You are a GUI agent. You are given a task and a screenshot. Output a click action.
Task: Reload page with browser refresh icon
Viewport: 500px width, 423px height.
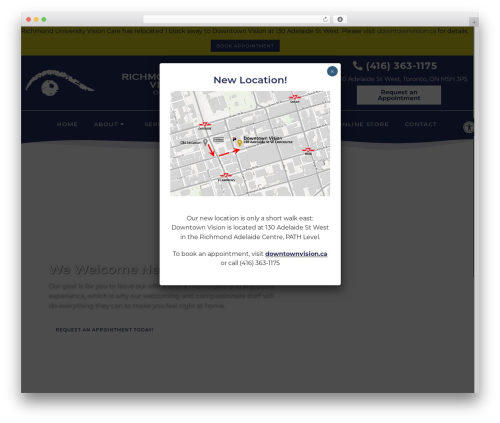click(325, 19)
